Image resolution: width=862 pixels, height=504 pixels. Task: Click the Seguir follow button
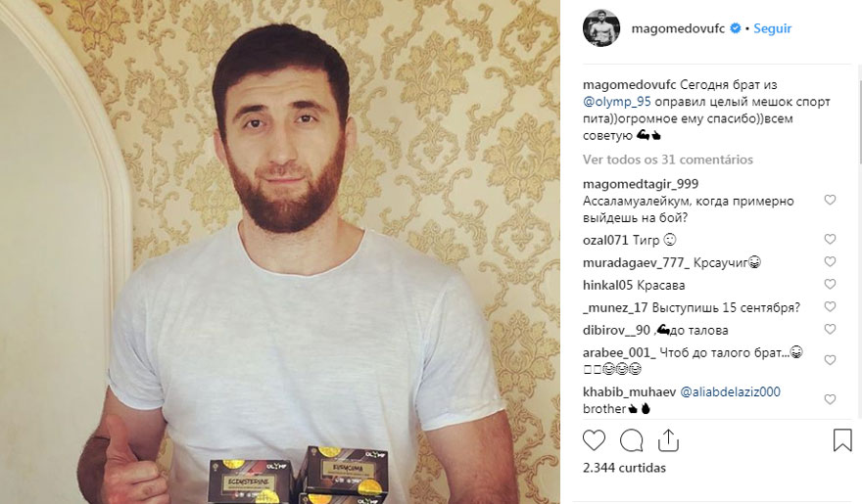tap(772, 28)
